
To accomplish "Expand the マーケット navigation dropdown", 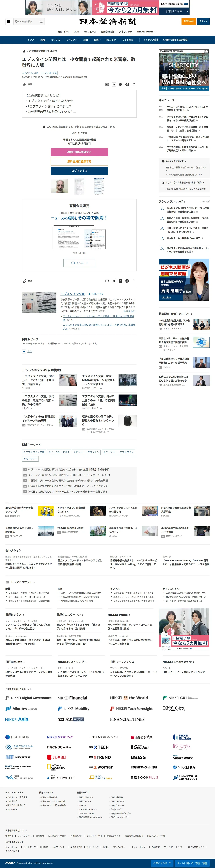I will click(73, 40).
